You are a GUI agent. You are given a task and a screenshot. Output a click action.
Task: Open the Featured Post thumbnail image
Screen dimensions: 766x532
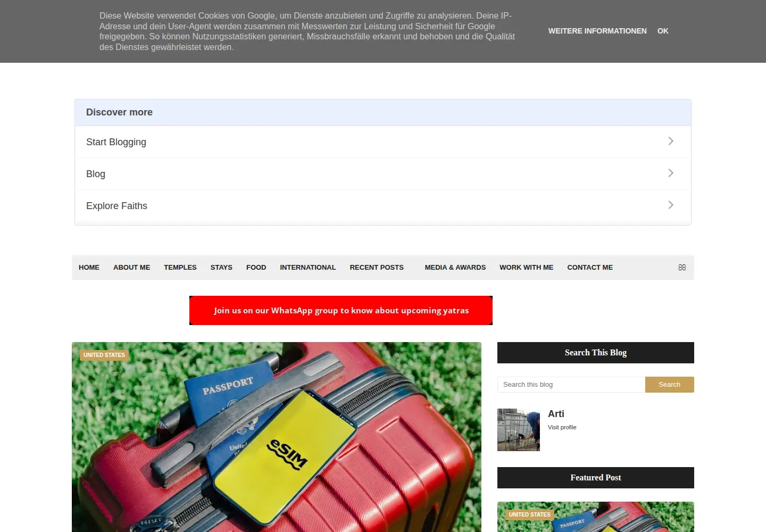pyautogui.click(x=596, y=517)
